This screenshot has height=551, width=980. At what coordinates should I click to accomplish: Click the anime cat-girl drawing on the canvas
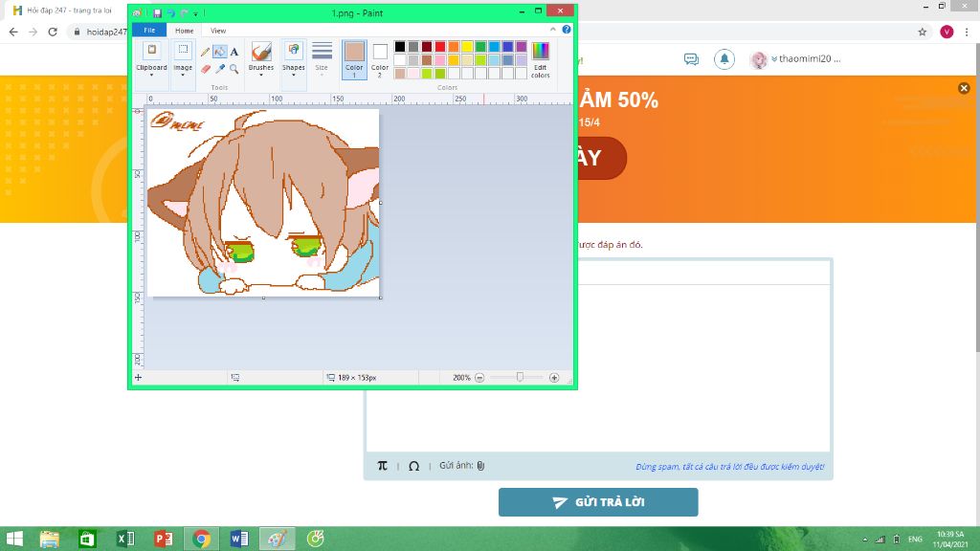(x=263, y=203)
